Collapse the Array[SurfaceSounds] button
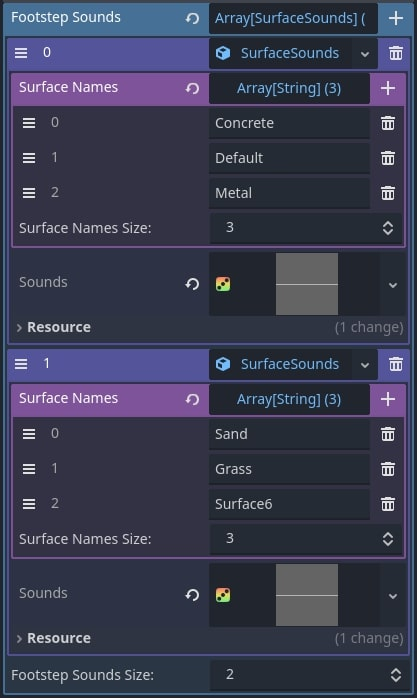Viewport: 417px width, 698px height. (293, 18)
